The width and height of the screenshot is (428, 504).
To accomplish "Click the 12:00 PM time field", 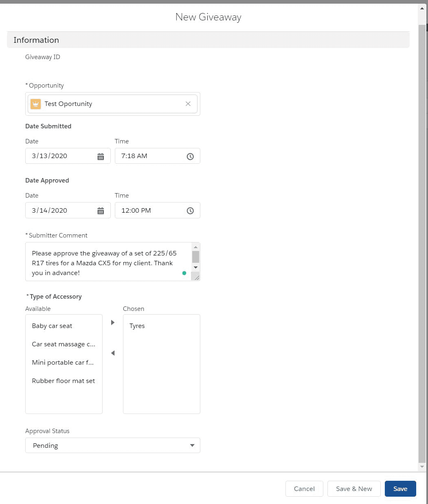I will point(158,210).
